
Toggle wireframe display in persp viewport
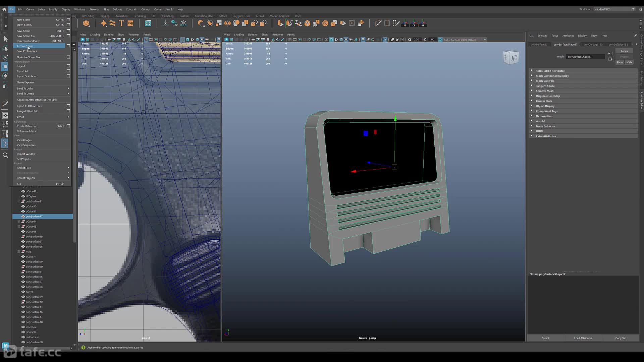(326, 40)
